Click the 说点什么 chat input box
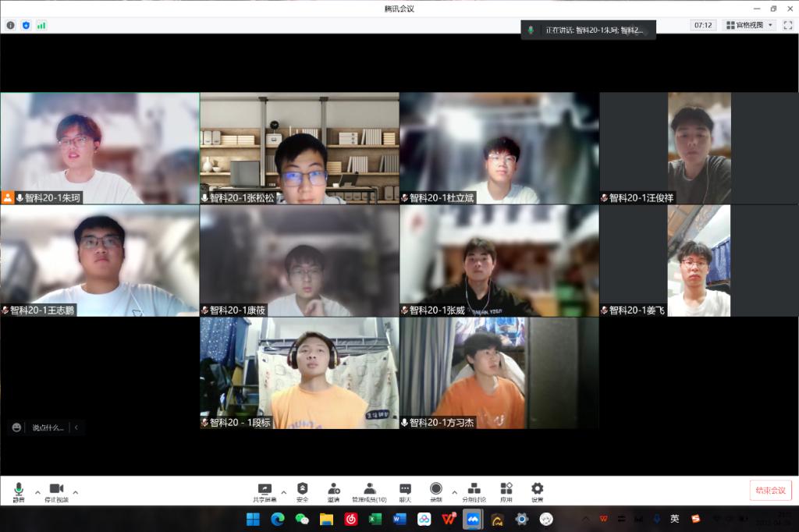The height and width of the screenshot is (532, 799). click(x=47, y=427)
